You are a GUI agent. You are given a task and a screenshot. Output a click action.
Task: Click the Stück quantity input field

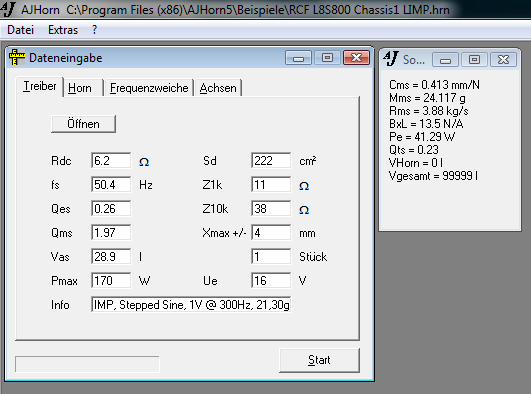coord(271,257)
